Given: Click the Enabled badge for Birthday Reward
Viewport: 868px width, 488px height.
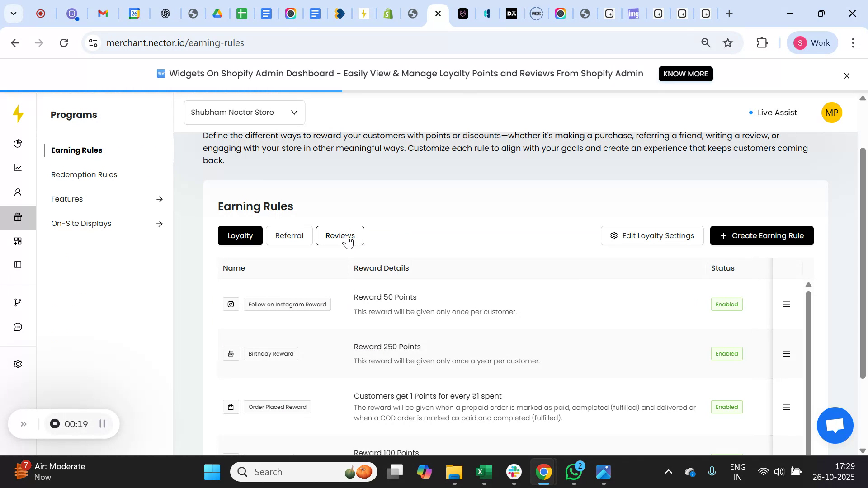Looking at the screenshot, I should 726,353.
